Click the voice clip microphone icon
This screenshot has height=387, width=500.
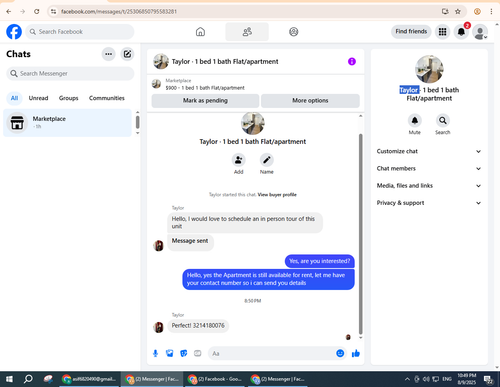point(155,353)
